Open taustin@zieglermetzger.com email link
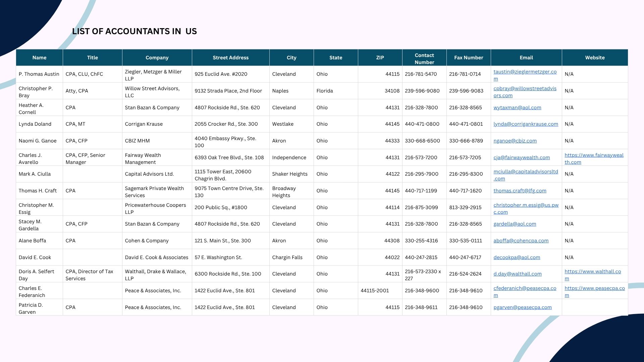Image resolution: width=644 pixels, height=362 pixels. [x=525, y=72]
